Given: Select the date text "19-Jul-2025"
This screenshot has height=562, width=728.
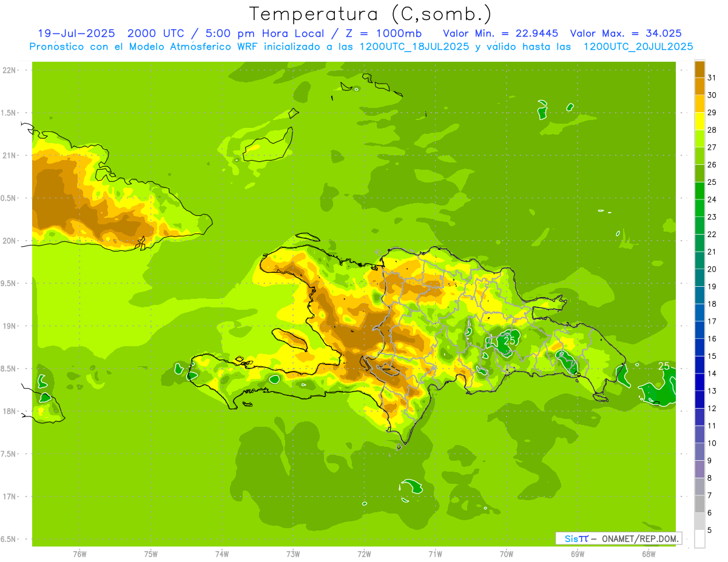Looking at the screenshot, I should 77,33.
